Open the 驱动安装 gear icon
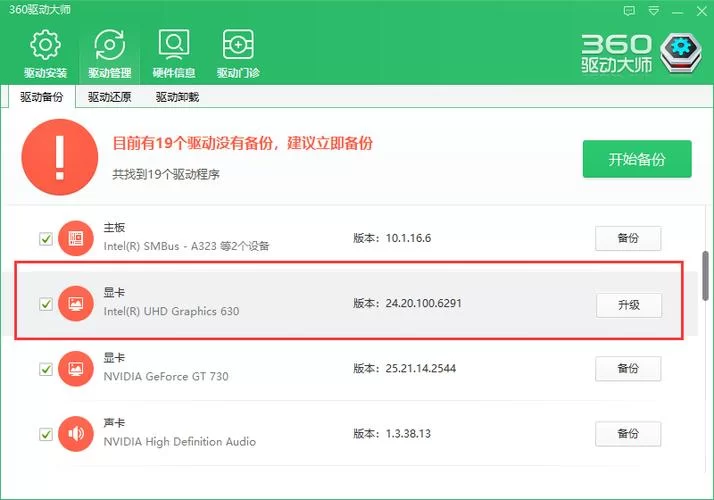This screenshot has height=500, width=714. click(x=45, y=45)
